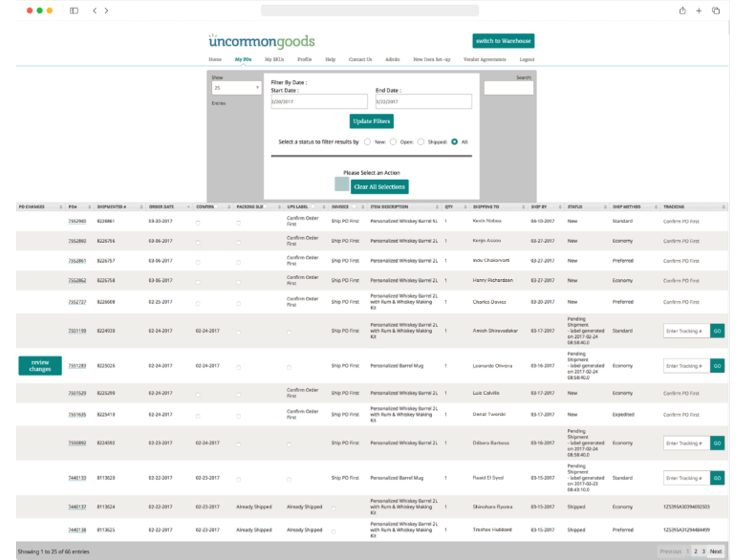Viewport: 747px width, 560px height.
Task: Click GO button for PO 7440133
Action: pyautogui.click(x=717, y=478)
